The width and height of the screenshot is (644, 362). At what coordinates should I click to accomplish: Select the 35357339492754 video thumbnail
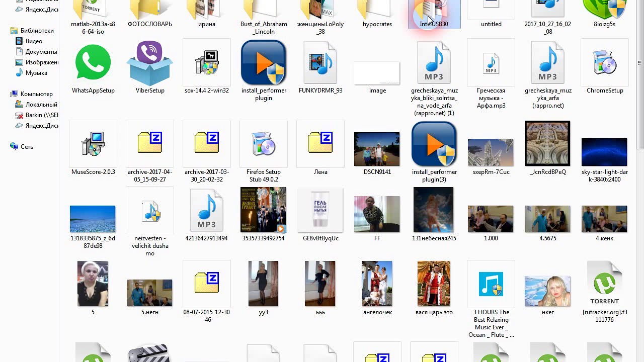tap(263, 210)
